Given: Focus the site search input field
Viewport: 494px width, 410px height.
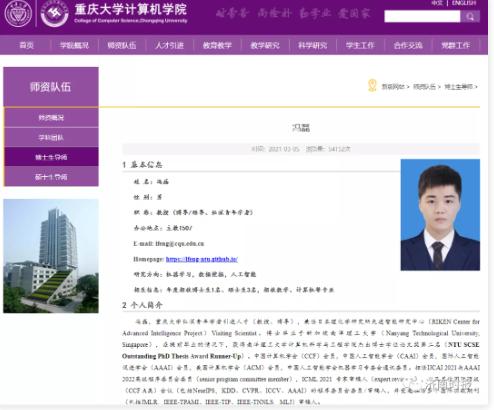Looking at the screenshot, I should click(x=422, y=16).
